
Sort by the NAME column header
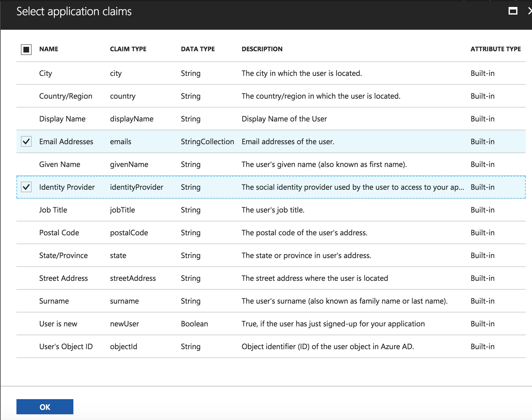point(49,49)
